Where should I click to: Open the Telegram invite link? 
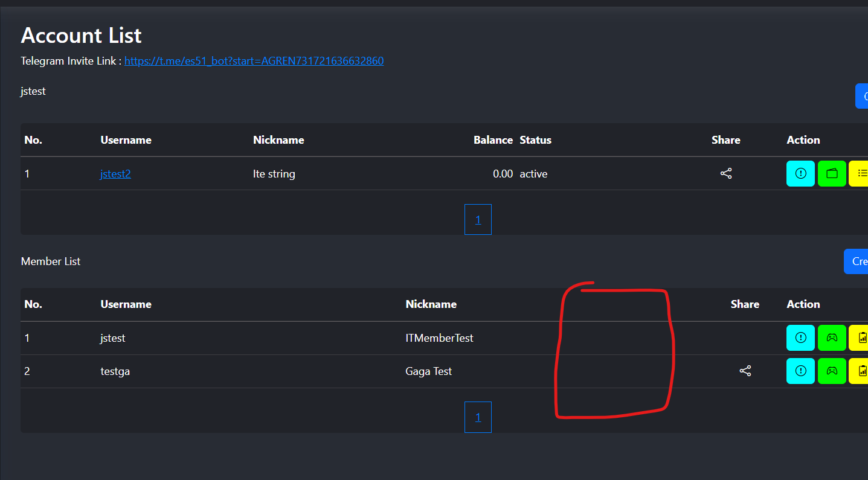(254, 61)
